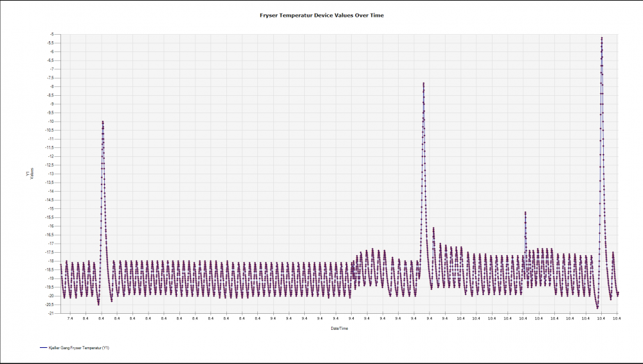Click the -12.5 label on y-axis
Image resolution: width=643 pixels, height=364 pixels.
(x=50, y=165)
